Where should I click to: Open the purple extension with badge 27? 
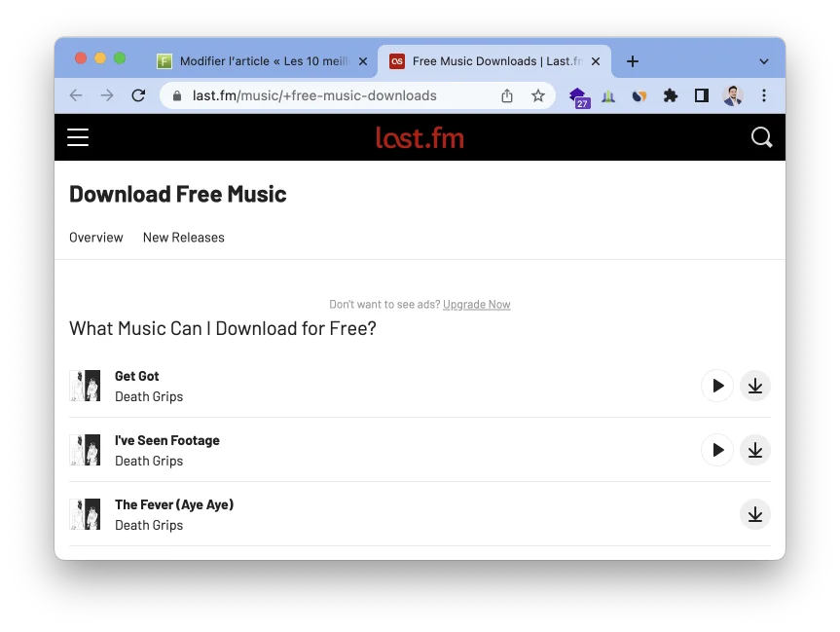tap(579, 97)
